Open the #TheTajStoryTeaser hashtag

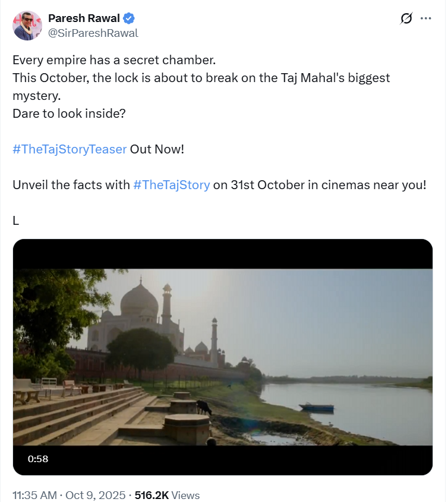(70, 149)
